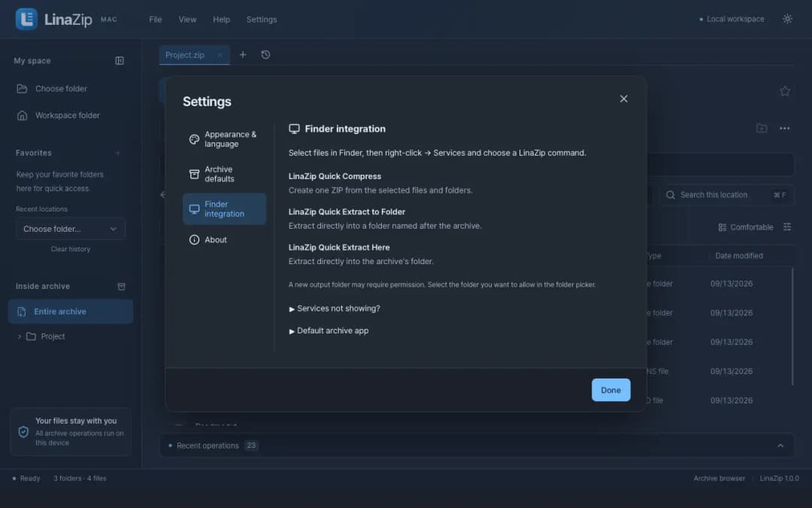Screen dimensions: 812x508
Task: Open the Help menu
Action: pos(221,19)
